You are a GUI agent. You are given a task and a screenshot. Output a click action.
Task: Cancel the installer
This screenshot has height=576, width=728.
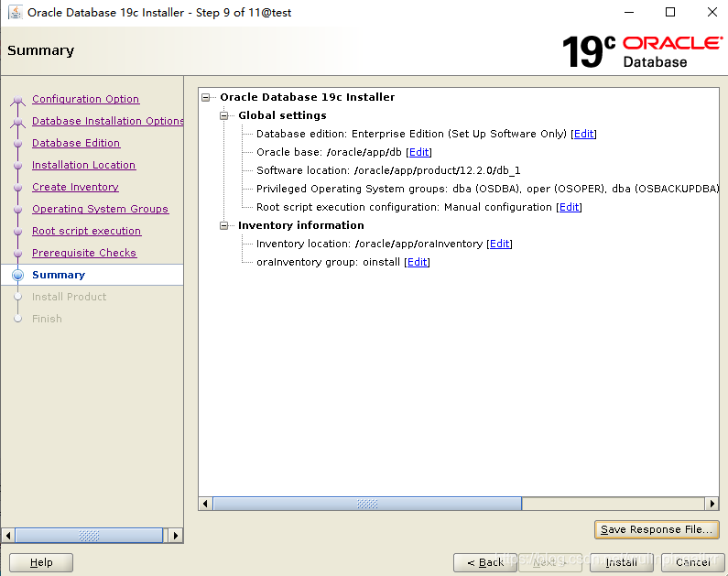coord(692,562)
